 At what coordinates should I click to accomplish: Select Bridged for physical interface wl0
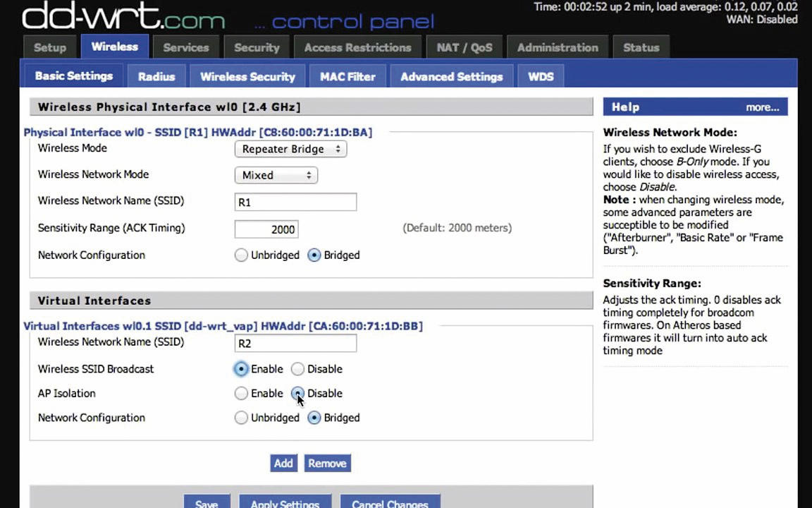pos(314,255)
